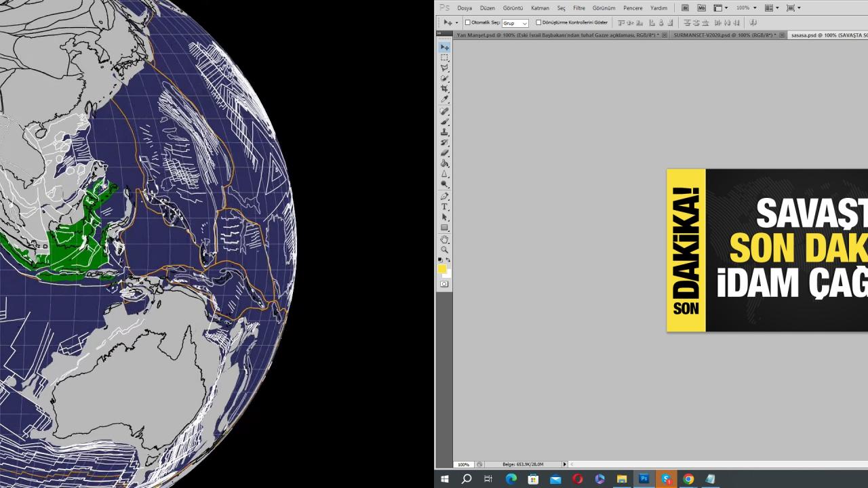Enable Dönüştürme Kontrollerini Göster checkbox
This screenshot has width=868, height=488.
[x=538, y=22]
